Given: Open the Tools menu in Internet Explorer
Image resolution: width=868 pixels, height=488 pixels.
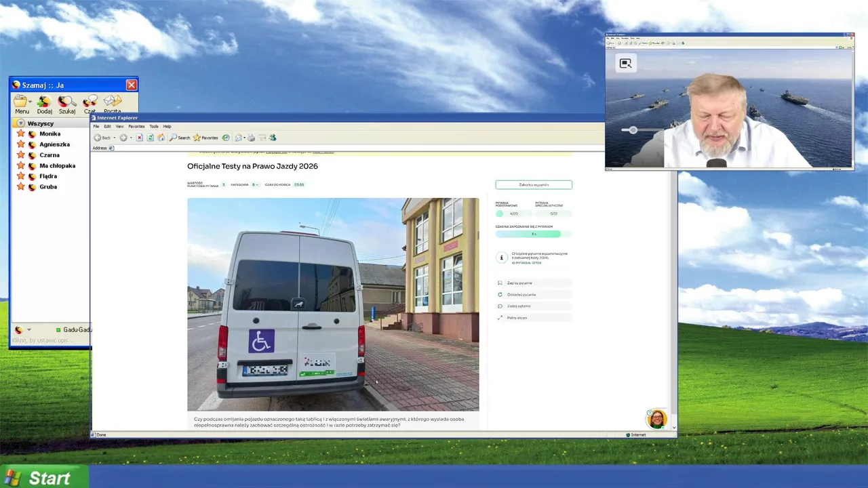Looking at the screenshot, I should coord(154,126).
